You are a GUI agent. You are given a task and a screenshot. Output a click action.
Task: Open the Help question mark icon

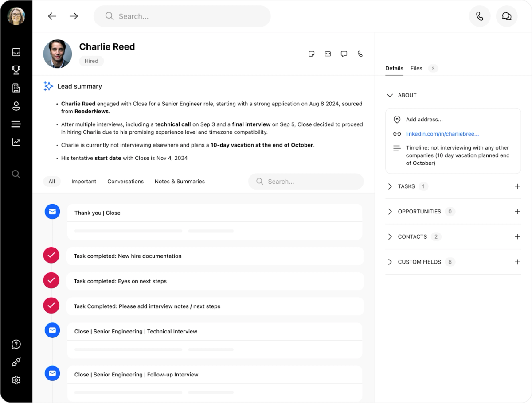coord(16,344)
